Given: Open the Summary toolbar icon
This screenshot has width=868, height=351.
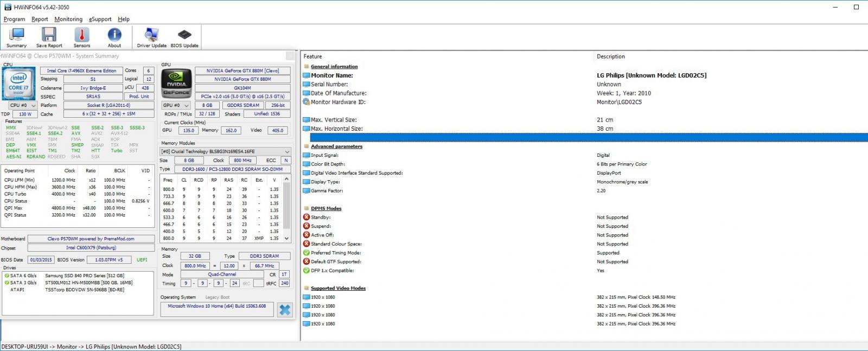Looking at the screenshot, I should (x=16, y=37).
